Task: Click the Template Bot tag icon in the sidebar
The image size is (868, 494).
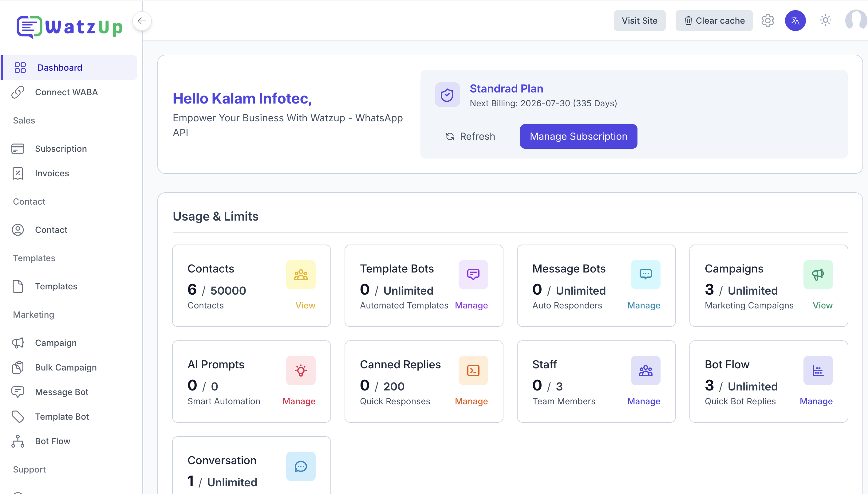Action: (x=18, y=416)
